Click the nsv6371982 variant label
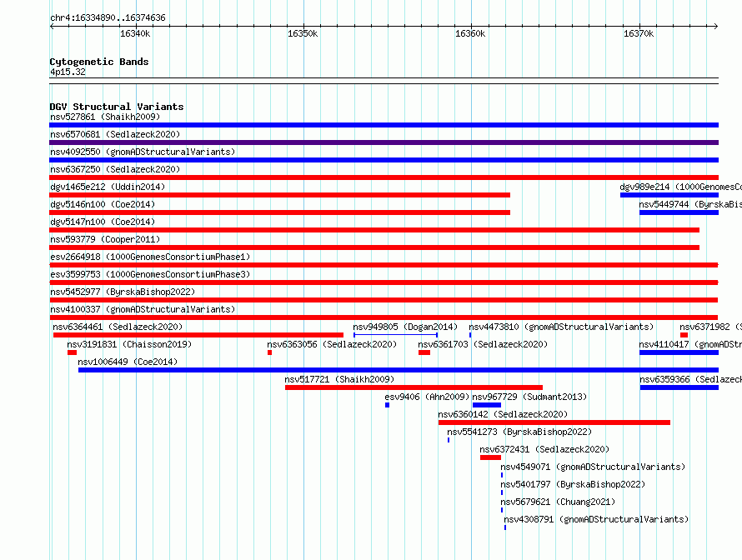 (711, 327)
